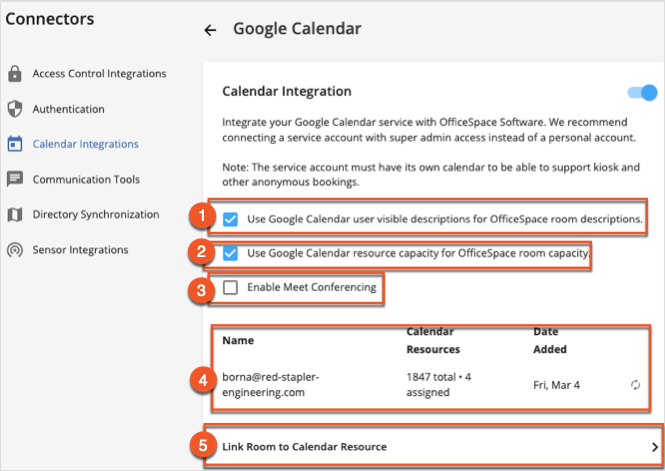Click the Communication Tools chat icon
Image resolution: width=665 pixels, height=471 pixels.
click(15, 180)
